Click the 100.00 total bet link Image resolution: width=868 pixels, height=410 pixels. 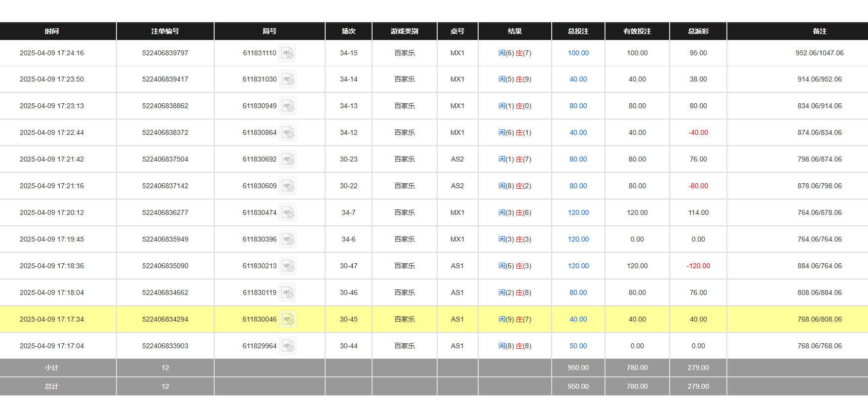click(x=578, y=53)
